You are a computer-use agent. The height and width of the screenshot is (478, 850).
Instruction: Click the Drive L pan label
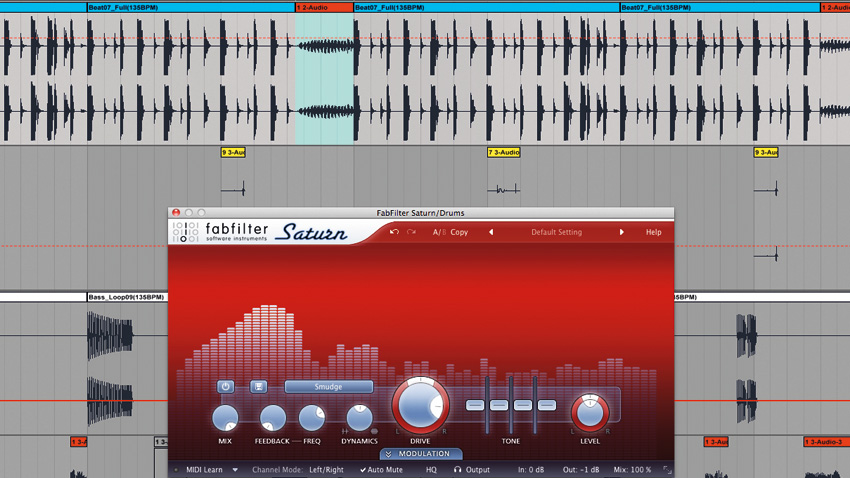(397, 431)
